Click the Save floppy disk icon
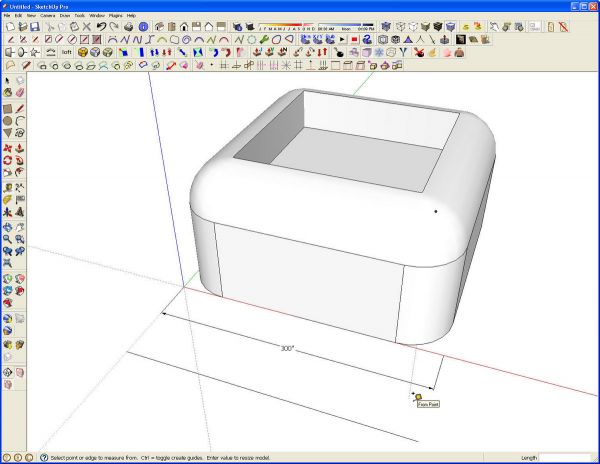Screen dimensions: 600x464 35,26
